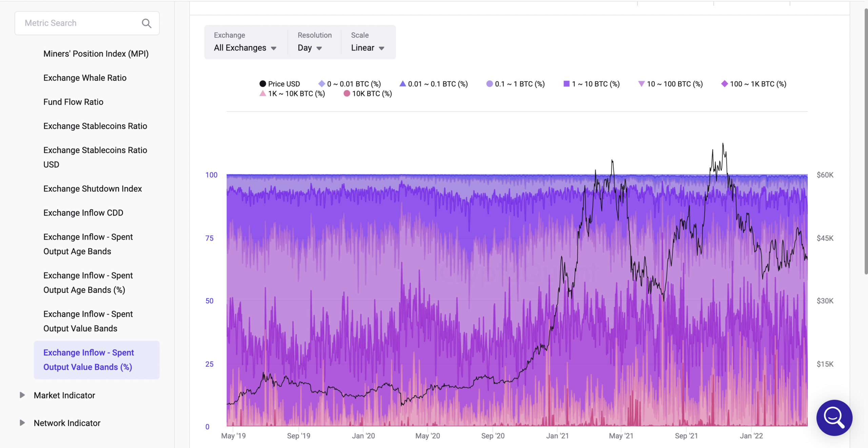Click the $45K price axis label
Screen dimensions: 868x448
click(825, 238)
